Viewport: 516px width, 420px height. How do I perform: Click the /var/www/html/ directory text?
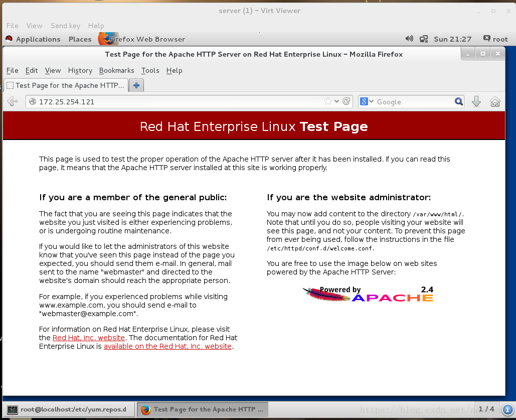click(438, 214)
